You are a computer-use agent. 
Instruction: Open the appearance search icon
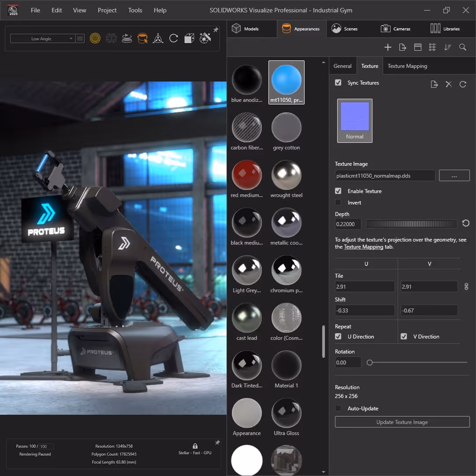pyautogui.click(x=462, y=47)
